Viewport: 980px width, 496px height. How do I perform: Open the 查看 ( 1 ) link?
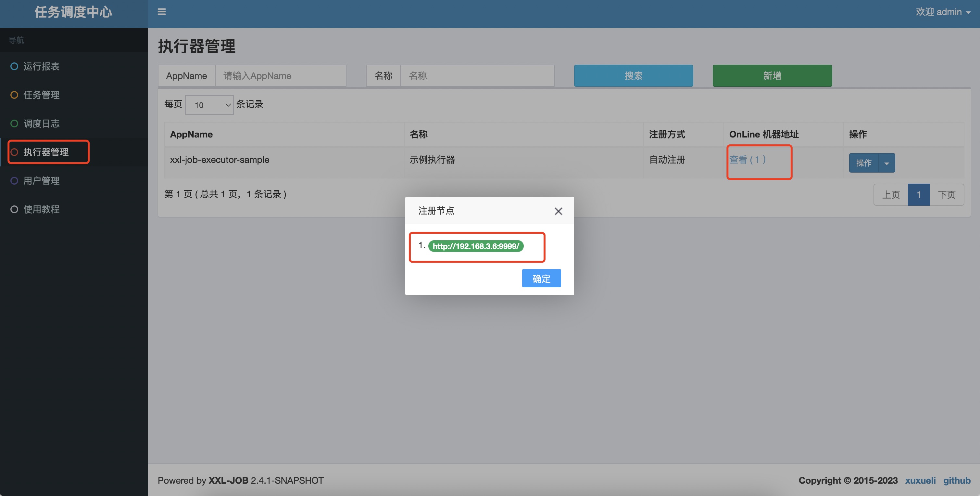tap(748, 160)
